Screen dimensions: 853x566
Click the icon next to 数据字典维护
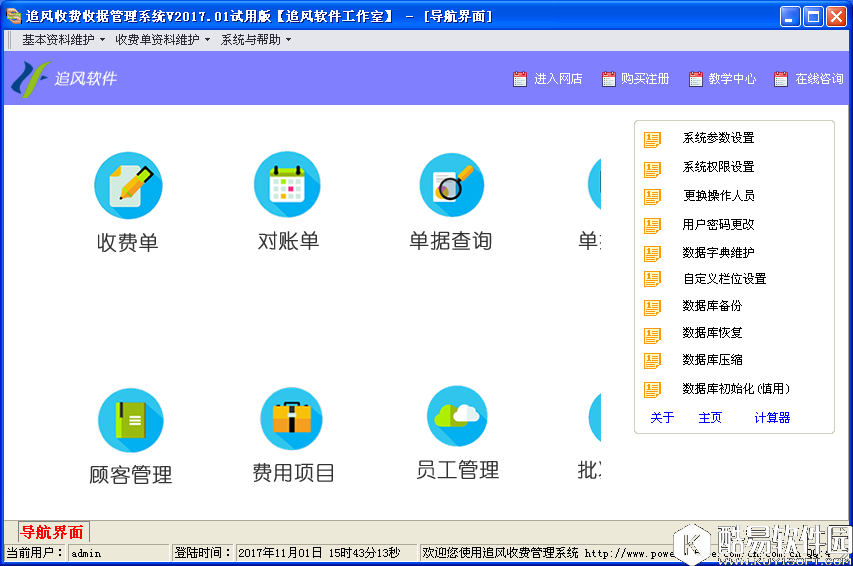pyautogui.click(x=652, y=254)
